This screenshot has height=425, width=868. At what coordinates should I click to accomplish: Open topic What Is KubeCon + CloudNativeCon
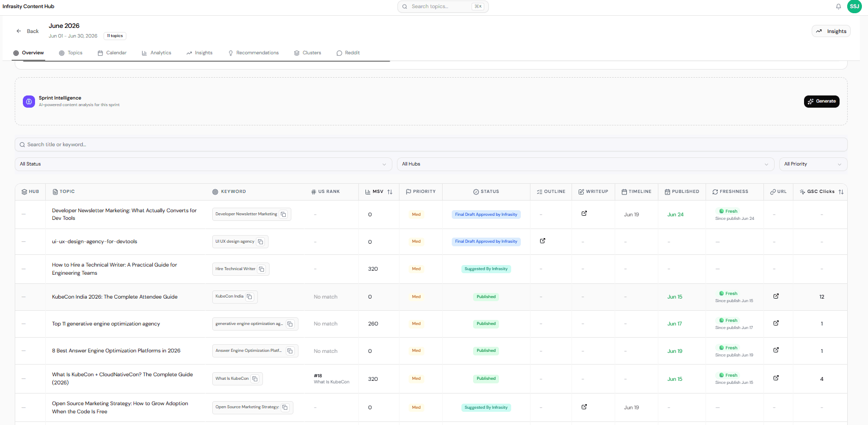pyautogui.click(x=122, y=379)
